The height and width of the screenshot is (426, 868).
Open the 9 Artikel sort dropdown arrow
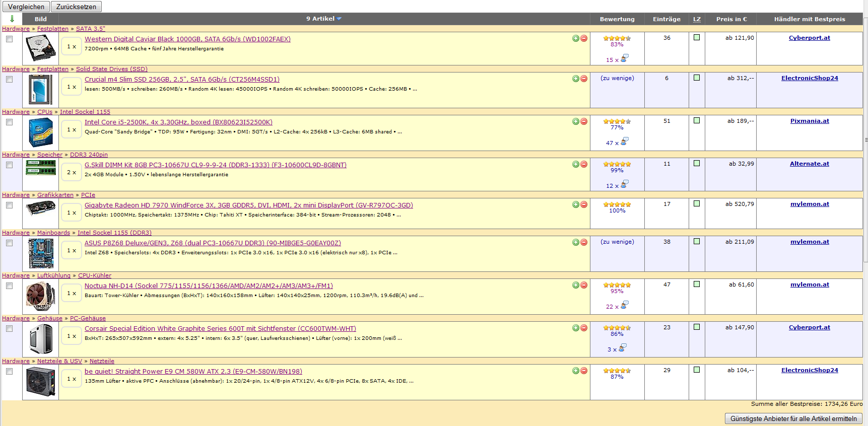click(x=339, y=19)
